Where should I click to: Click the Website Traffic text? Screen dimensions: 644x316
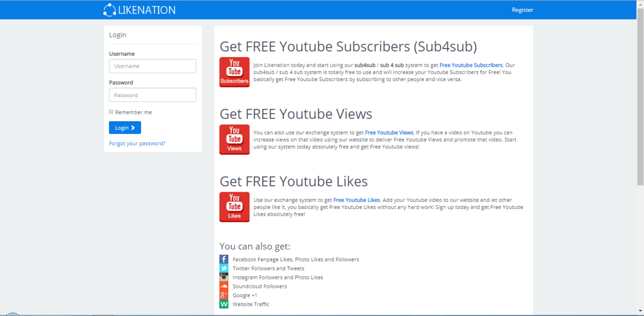point(251,304)
